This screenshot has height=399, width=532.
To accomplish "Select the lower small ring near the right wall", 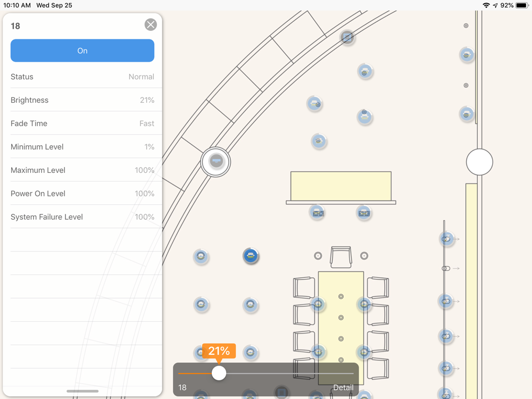I will click(x=466, y=86).
